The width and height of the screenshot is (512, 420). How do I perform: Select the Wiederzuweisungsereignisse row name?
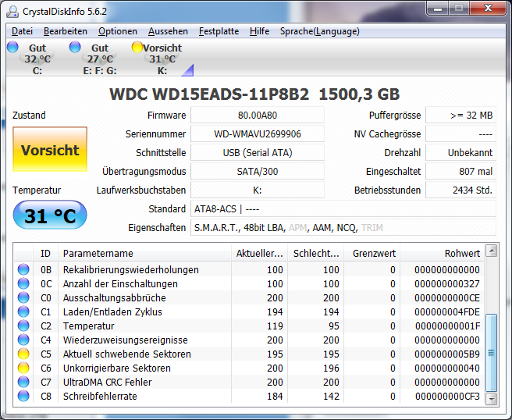(126, 340)
